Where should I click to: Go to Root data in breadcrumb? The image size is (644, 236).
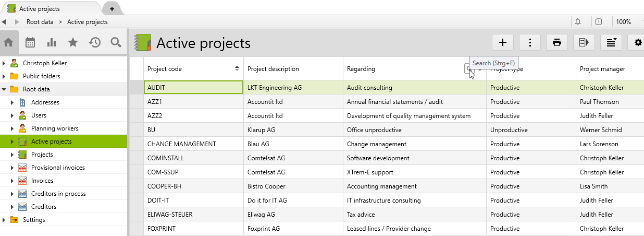pos(40,22)
